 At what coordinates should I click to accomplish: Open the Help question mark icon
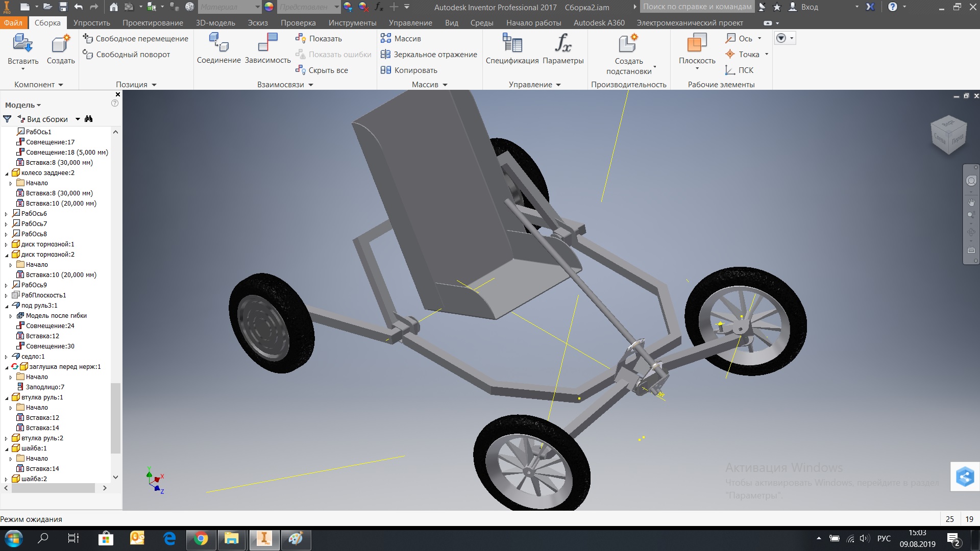[x=892, y=7]
